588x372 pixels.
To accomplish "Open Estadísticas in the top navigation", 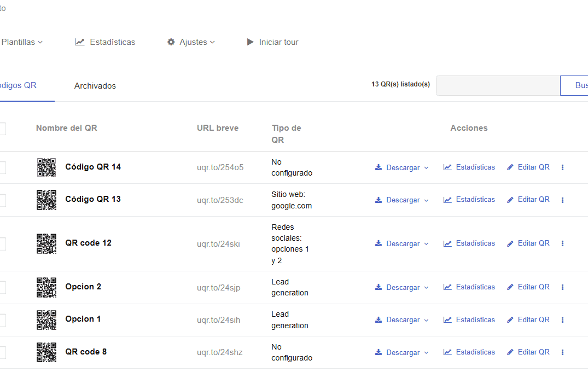I will click(x=105, y=42).
